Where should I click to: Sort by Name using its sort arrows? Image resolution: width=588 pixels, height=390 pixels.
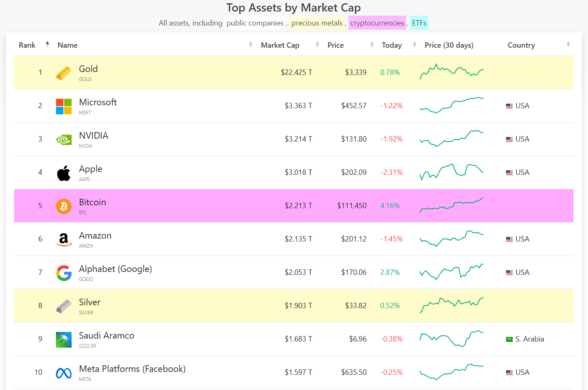(251, 44)
